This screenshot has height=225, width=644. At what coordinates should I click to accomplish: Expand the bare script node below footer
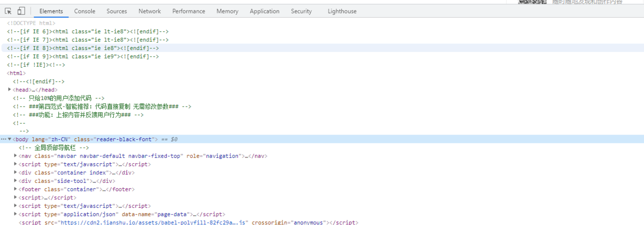click(x=16, y=197)
